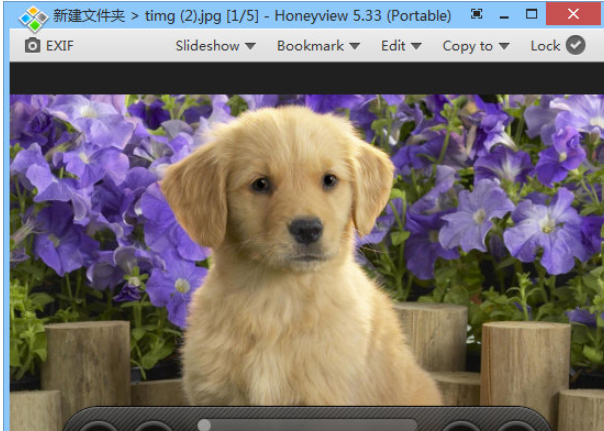This screenshot has height=431, width=604.
Task: Open the Edit dropdown menu
Action: point(401,46)
